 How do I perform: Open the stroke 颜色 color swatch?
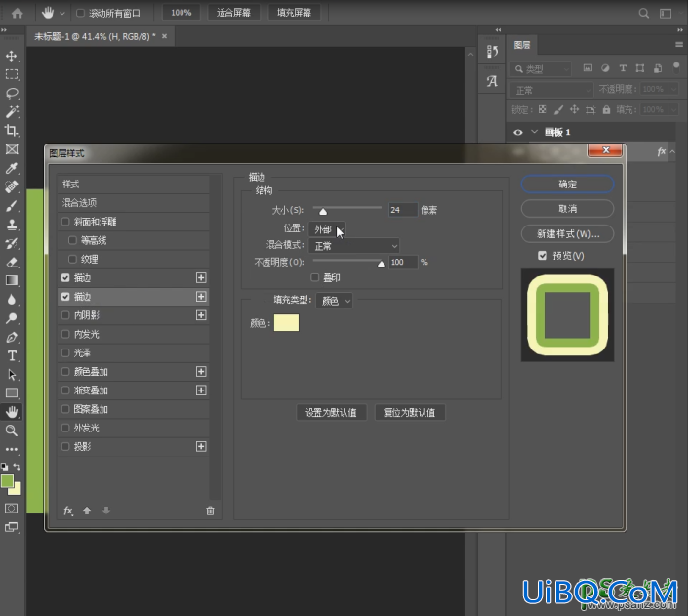click(287, 323)
